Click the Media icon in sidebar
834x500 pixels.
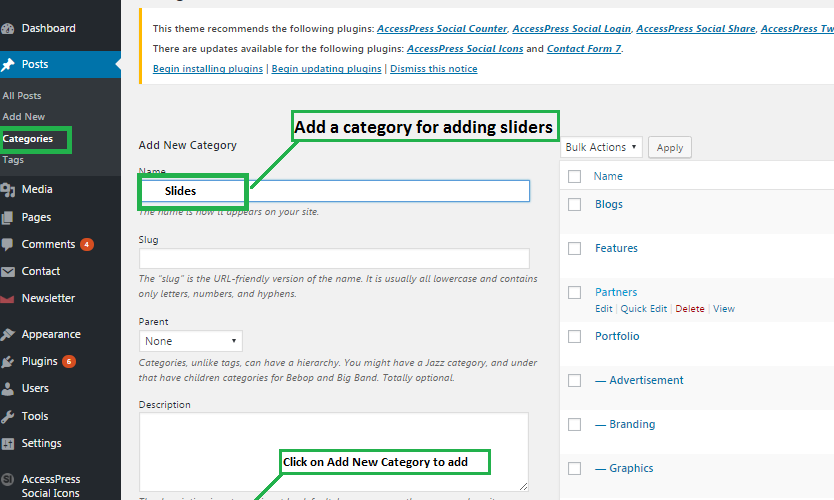click(9, 189)
